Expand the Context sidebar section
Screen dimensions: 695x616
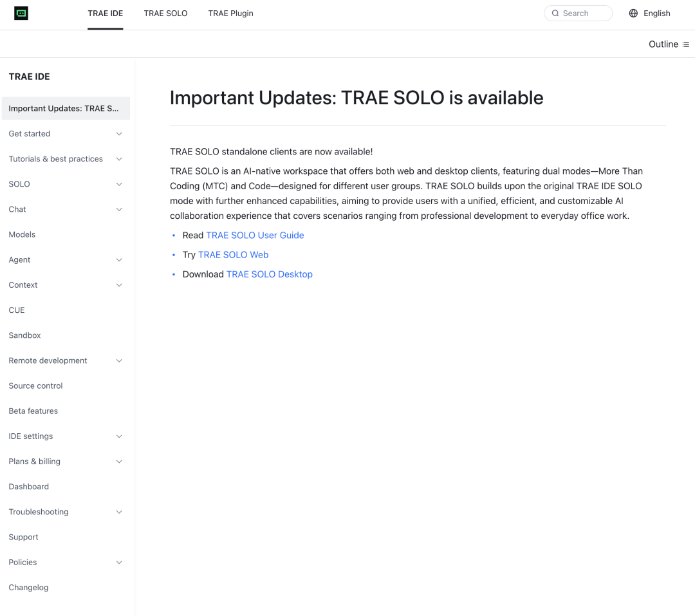pyautogui.click(x=119, y=285)
